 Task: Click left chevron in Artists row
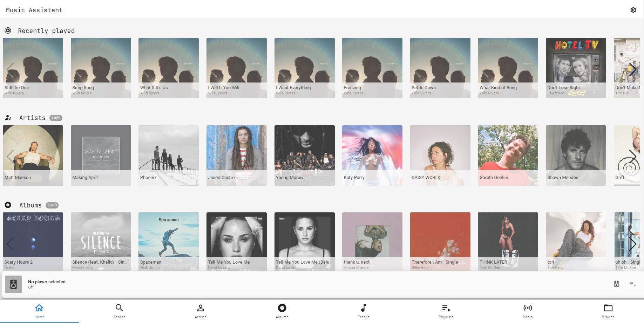[x=10, y=156]
